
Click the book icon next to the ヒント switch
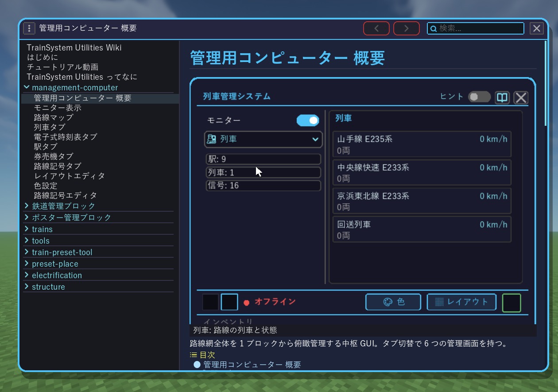pos(502,97)
